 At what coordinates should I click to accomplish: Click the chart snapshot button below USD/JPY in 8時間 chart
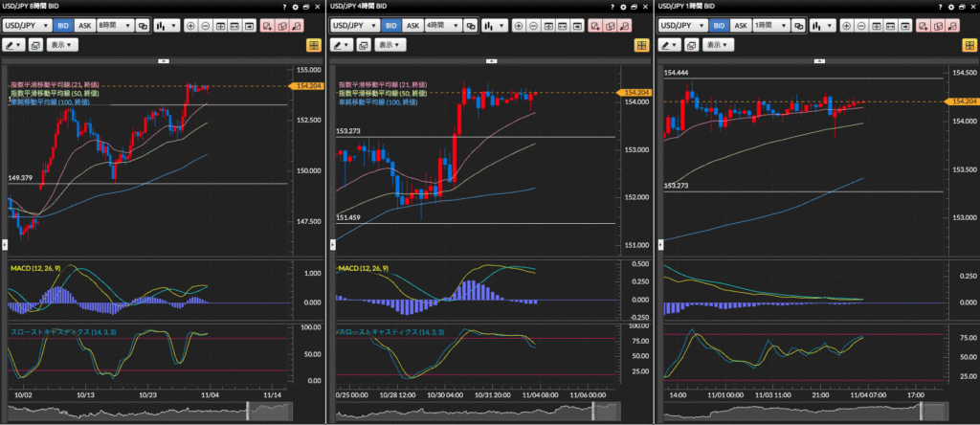click(x=35, y=45)
